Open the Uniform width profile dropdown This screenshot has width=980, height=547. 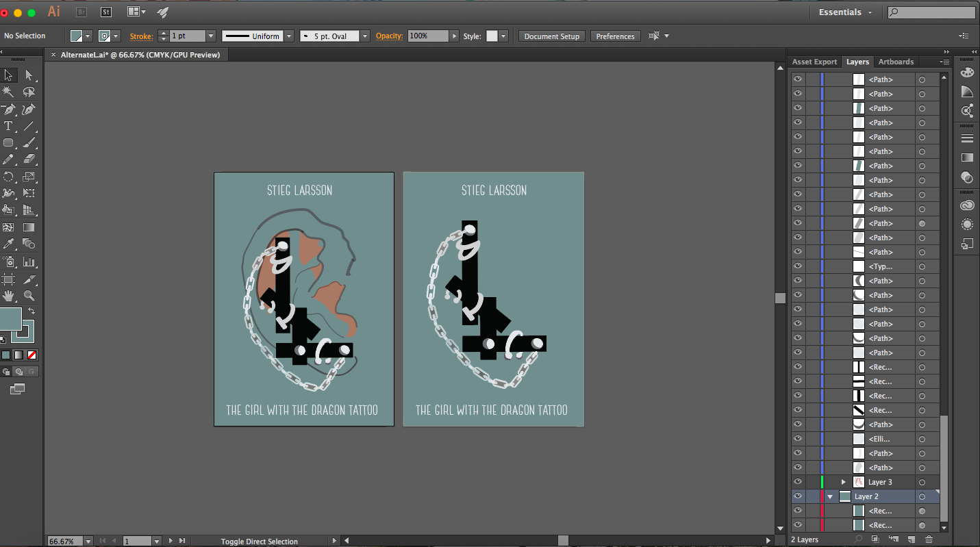coord(289,36)
